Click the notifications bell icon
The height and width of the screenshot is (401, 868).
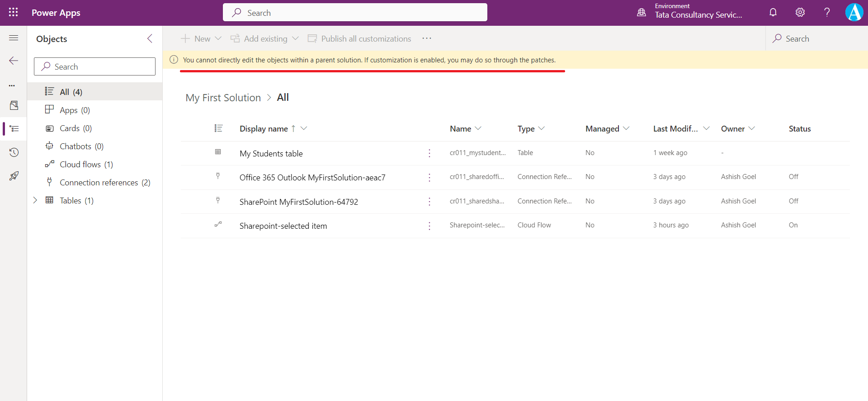pos(773,12)
